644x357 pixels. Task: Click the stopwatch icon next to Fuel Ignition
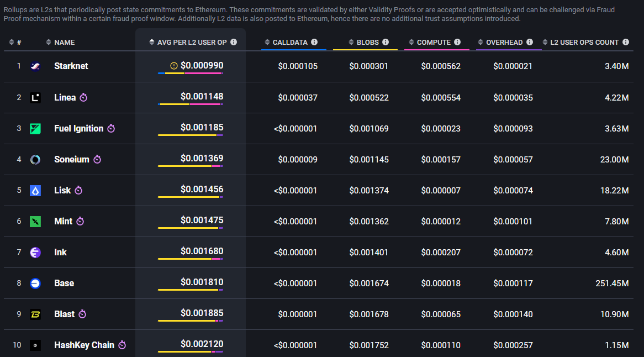(x=111, y=128)
